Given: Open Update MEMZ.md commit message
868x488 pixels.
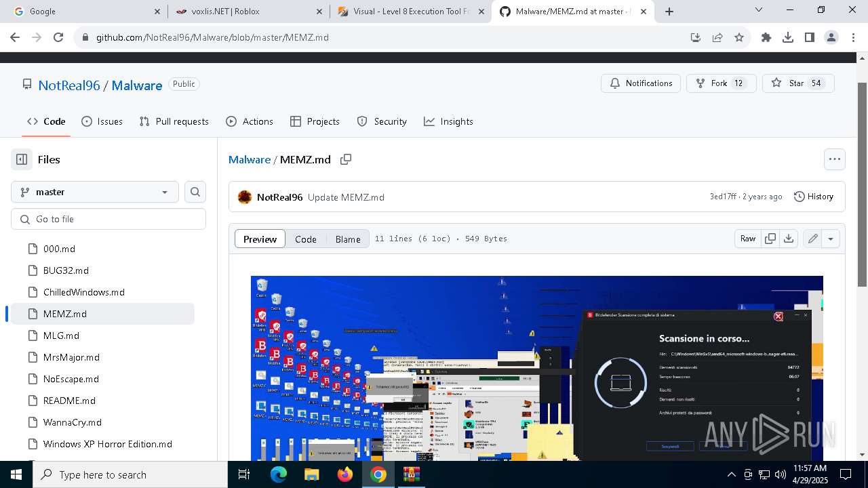Looking at the screenshot, I should tap(346, 197).
